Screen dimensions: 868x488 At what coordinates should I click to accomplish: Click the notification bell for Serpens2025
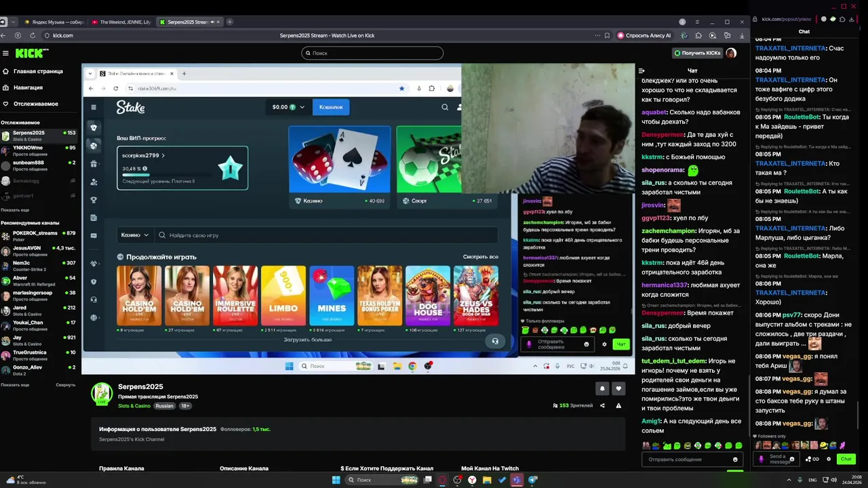(x=602, y=388)
